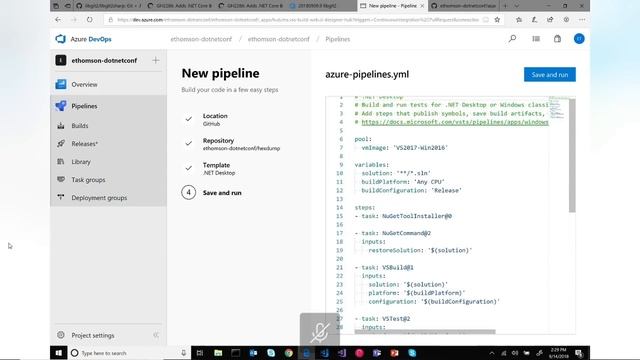Open Task View on the taskbar

click(x=200, y=353)
